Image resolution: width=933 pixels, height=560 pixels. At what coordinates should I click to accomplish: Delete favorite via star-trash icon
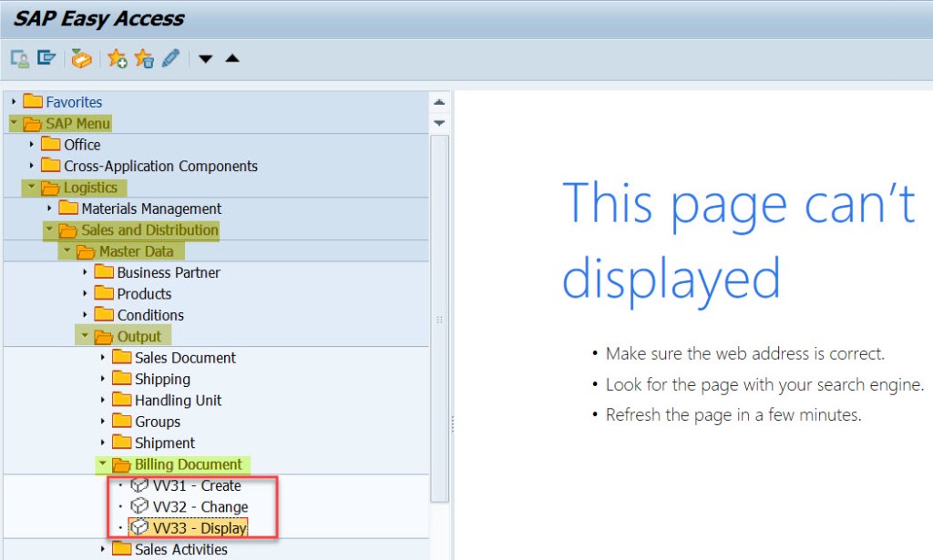tap(143, 56)
